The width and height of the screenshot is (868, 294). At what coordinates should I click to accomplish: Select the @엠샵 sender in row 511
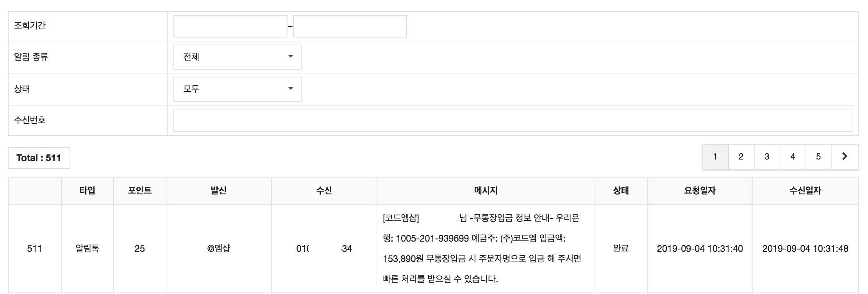pos(219,248)
